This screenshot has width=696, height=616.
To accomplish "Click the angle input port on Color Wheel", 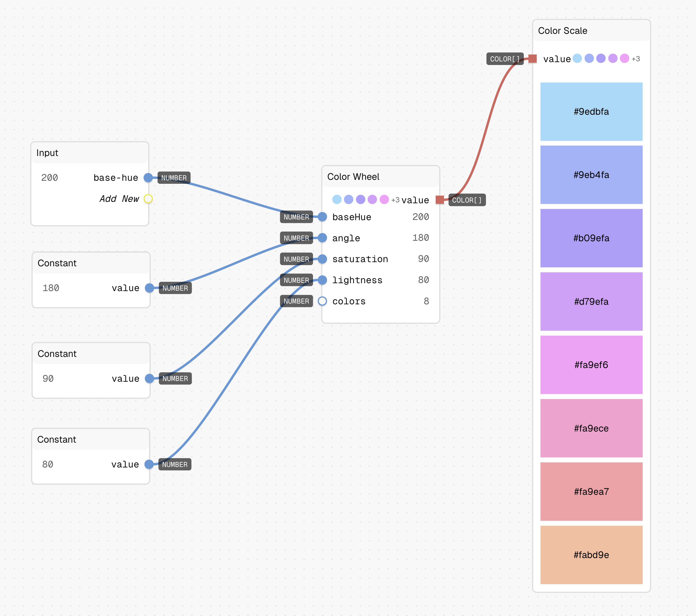I will pos(322,238).
